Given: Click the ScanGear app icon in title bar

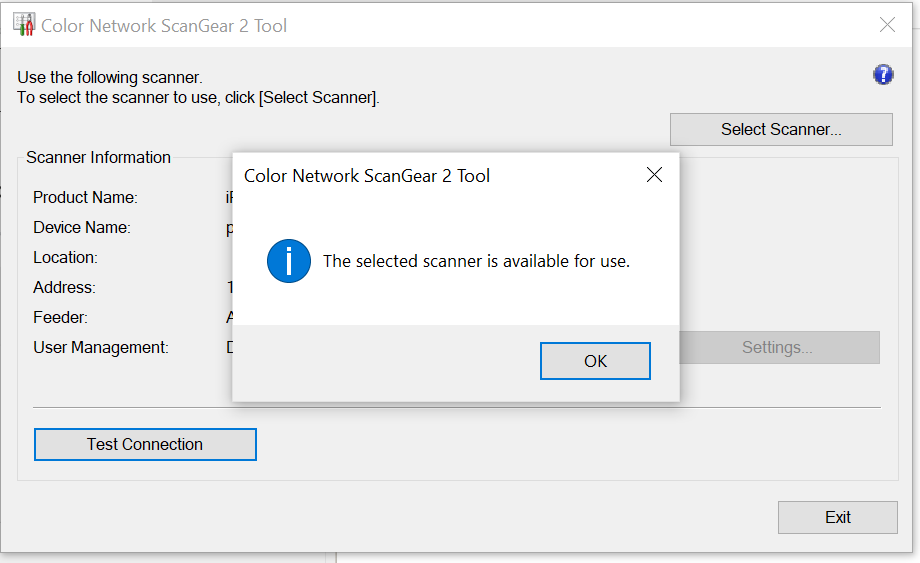Looking at the screenshot, I should pyautogui.click(x=23, y=25).
